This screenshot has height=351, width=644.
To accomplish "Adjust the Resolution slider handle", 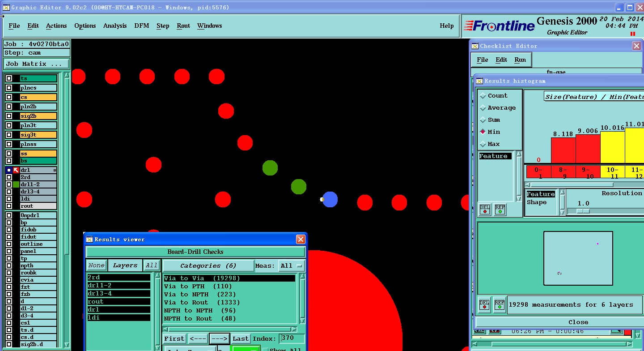I will coord(583,211).
